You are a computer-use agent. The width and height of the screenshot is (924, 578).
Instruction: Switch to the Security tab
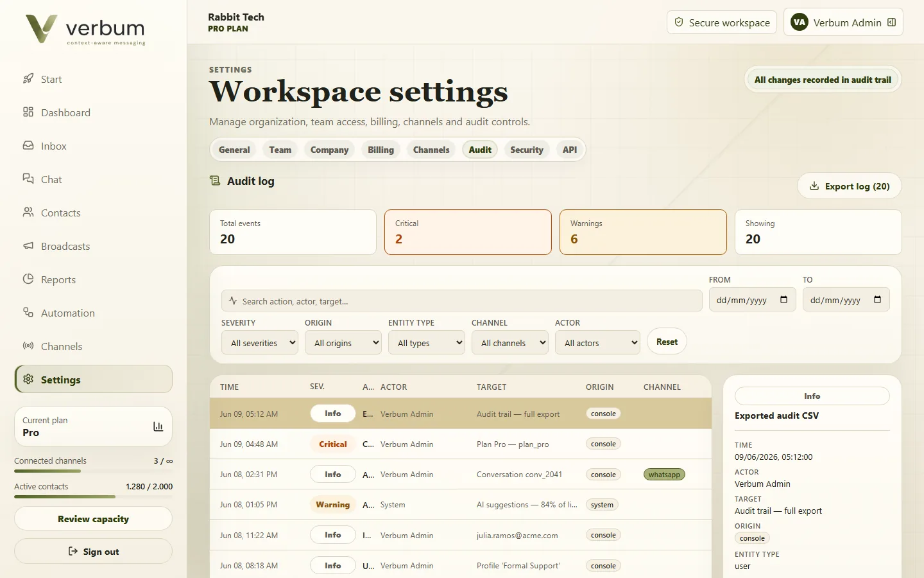tap(527, 150)
